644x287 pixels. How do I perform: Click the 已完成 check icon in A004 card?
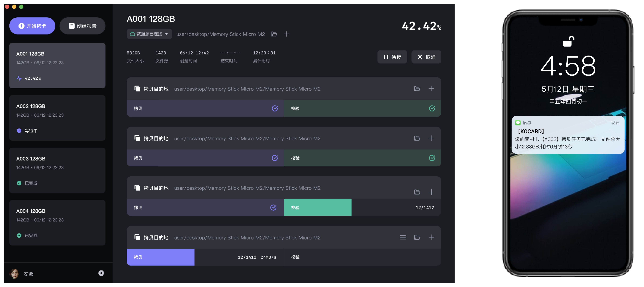point(19,235)
